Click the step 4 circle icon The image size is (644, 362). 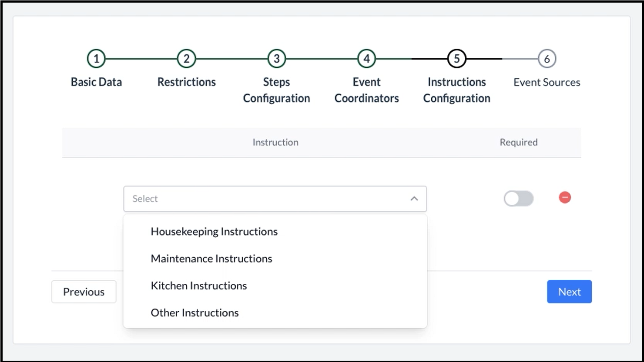[x=366, y=59]
